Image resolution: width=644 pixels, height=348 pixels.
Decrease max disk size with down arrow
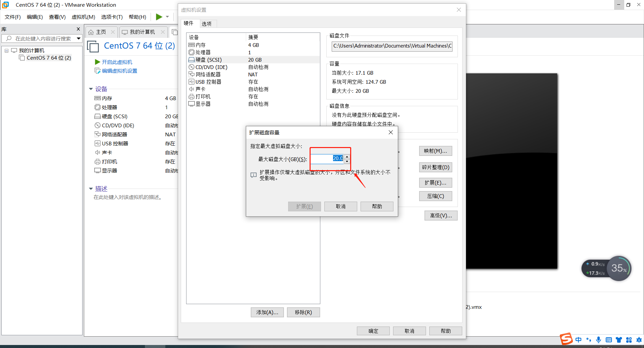(x=347, y=161)
